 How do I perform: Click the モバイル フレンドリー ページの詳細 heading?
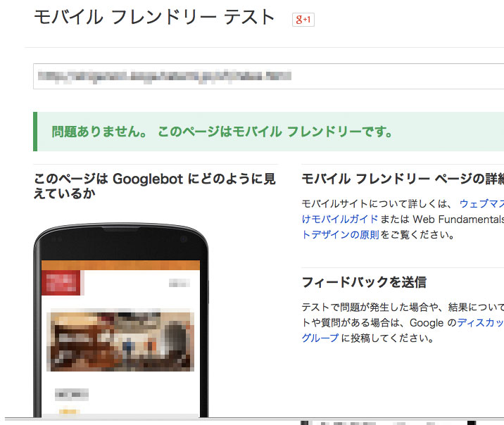(x=403, y=179)
